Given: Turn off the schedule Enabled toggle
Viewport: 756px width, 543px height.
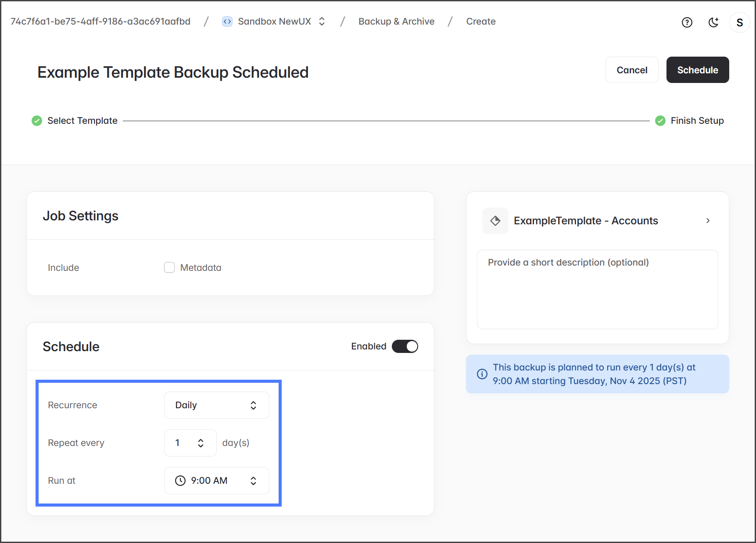Looking at the screenshot, I should pyautogui.click(x=405, y=346).
